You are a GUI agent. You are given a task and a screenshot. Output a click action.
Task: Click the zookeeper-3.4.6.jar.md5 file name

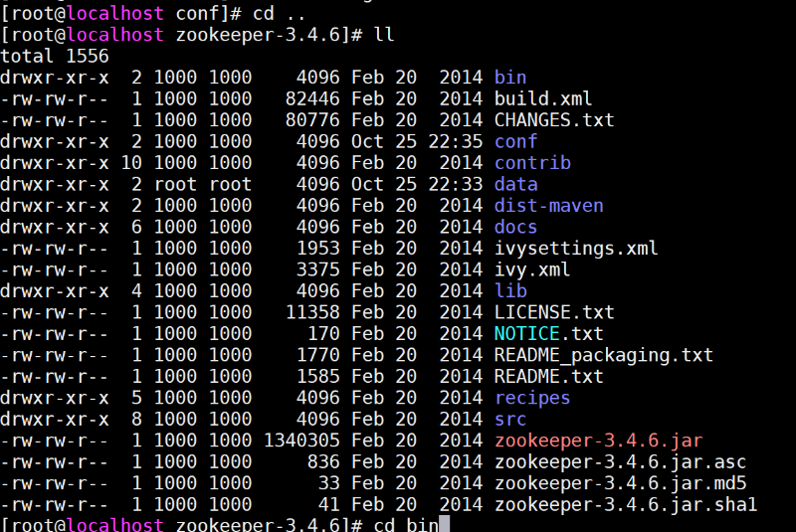tap(620, 483)
